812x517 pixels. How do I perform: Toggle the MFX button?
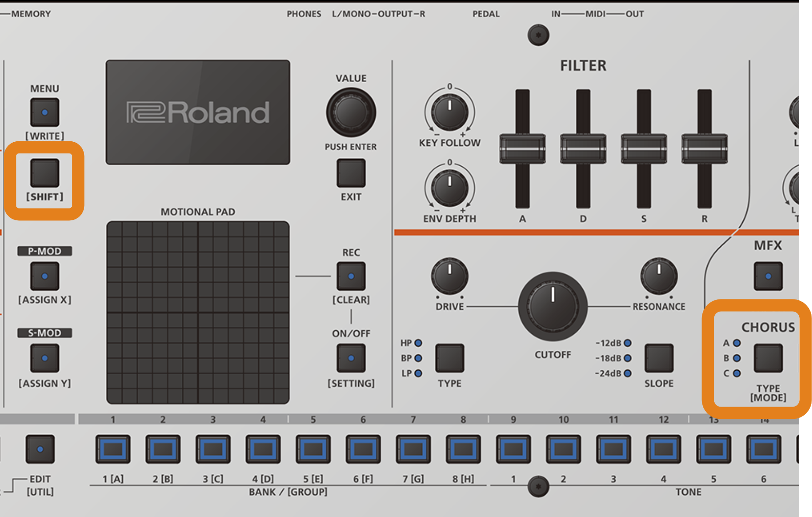[x=768, y=276]
